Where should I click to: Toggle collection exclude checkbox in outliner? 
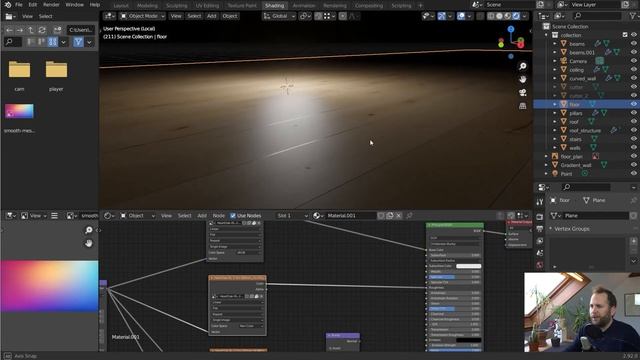625,35
